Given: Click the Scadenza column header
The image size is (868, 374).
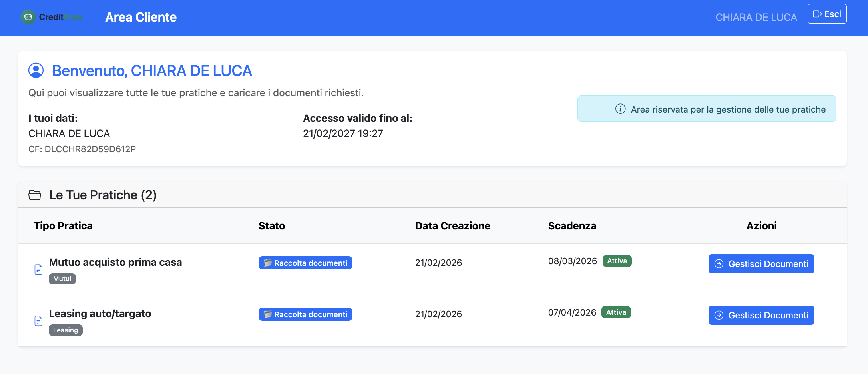Looking at the screenshot, I should coord(572,226).
